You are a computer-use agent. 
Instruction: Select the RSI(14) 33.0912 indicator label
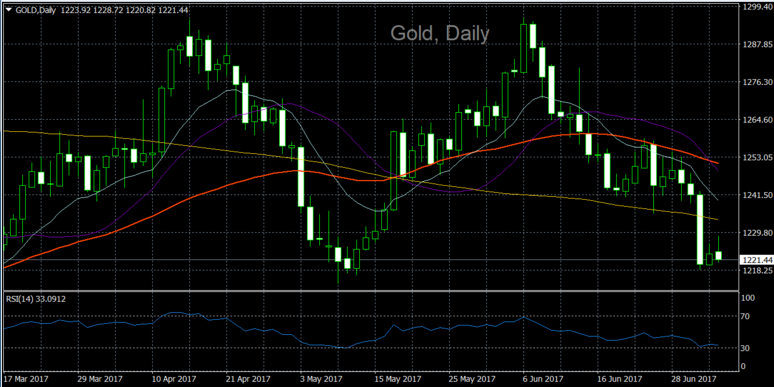[35, 299]
